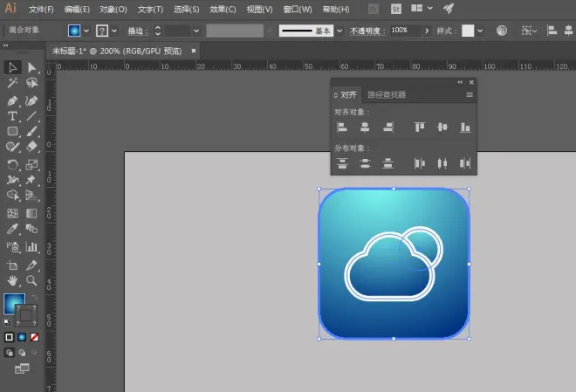Select the Line Segment tool

coord(31,116)
